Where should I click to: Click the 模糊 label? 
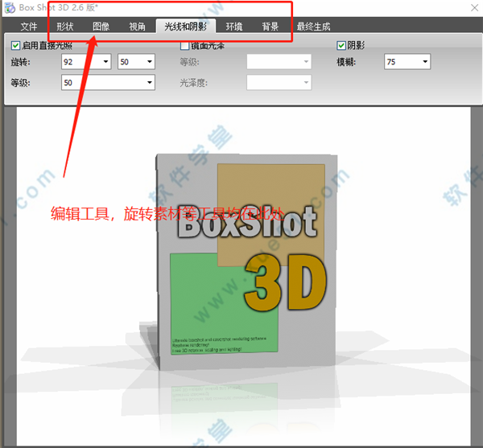[x=346, y=62]
